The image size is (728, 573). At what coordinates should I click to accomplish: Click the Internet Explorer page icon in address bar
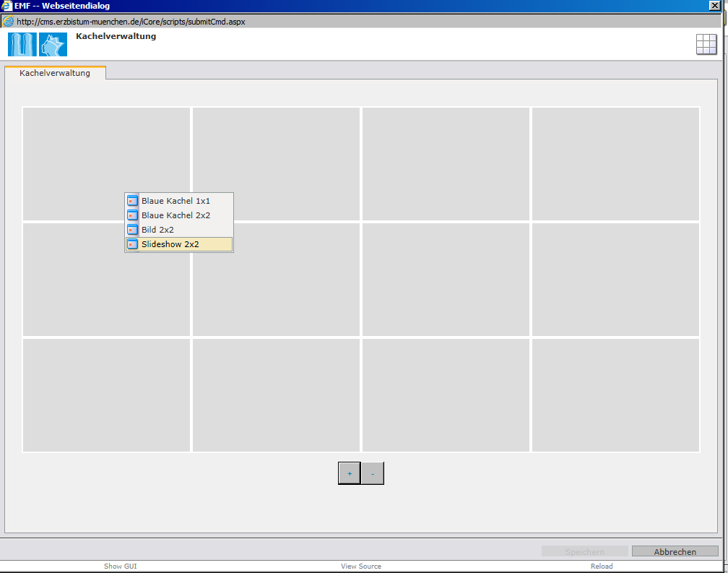click(9, 22)
